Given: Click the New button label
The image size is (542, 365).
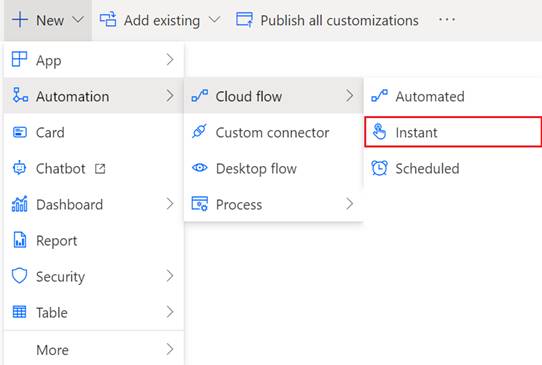Looking at the screenshot, I should click(50, 20).
